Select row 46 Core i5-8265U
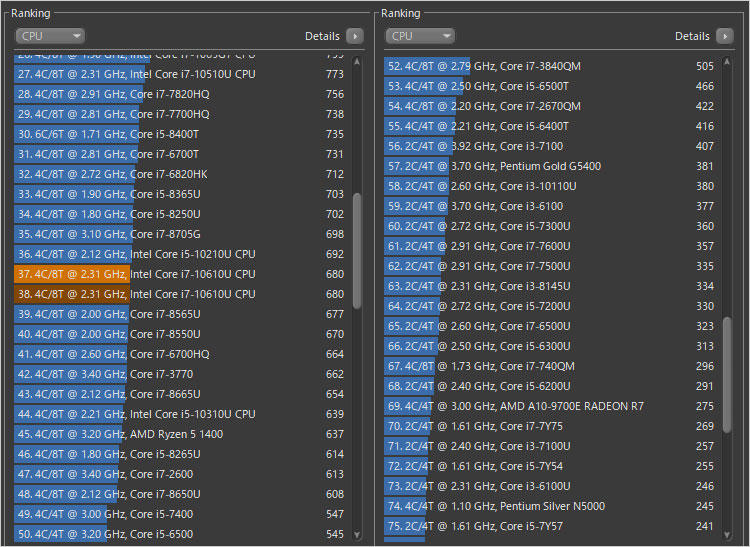Image resolution: width=750 pixels, height=547 pixels. tap(182, 454)
